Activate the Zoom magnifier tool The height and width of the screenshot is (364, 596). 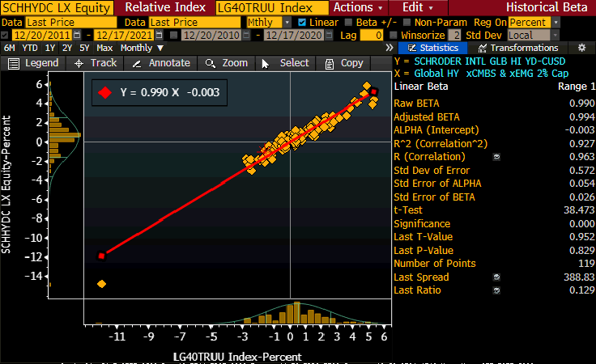pos(227,63)
